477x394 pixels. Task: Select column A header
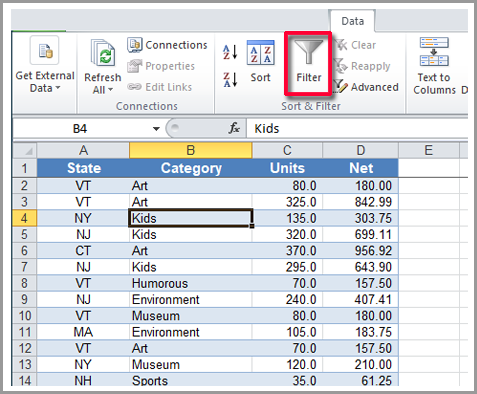pyautogui.click(x=83, y=151)
